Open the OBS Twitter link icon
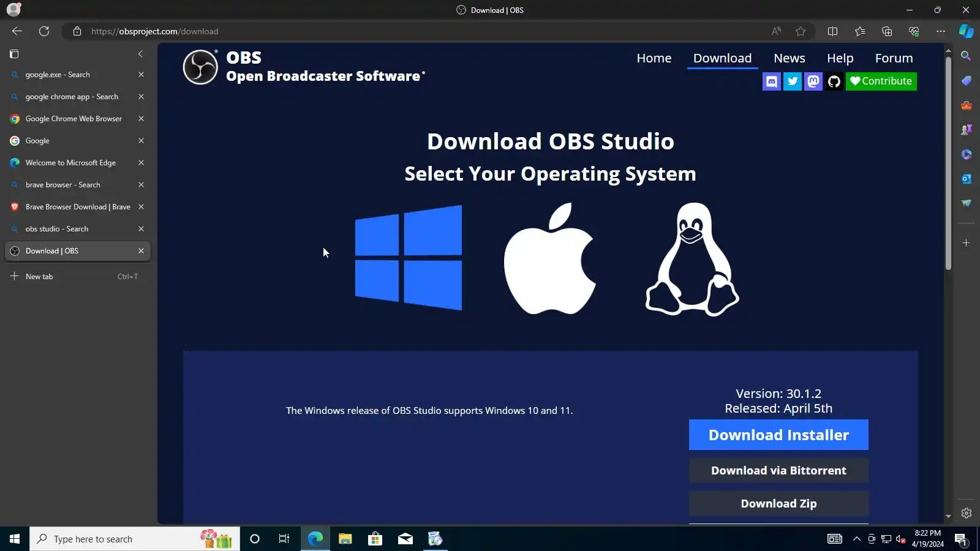The height and width of the screenshot is (551, 980). tap(793, 81)
